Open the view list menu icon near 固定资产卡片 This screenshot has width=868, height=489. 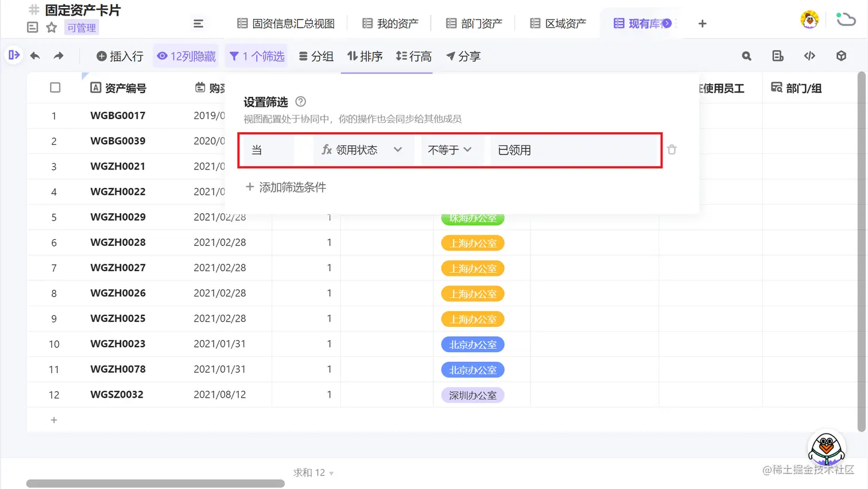(199, 24)
